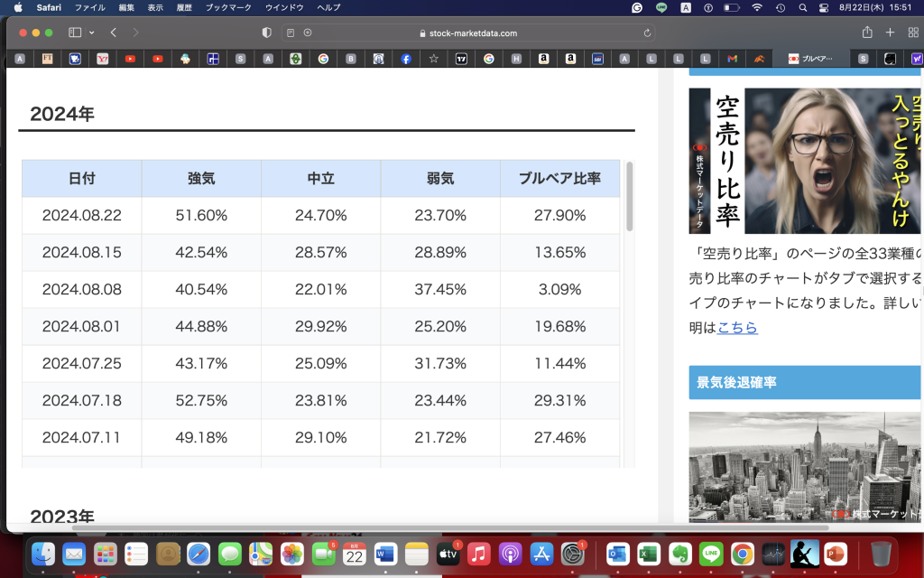This screenshot has width=924, height=578.
Task: Open the Gmail bookmark in favorites bar
Action: [x=733, y=58]
